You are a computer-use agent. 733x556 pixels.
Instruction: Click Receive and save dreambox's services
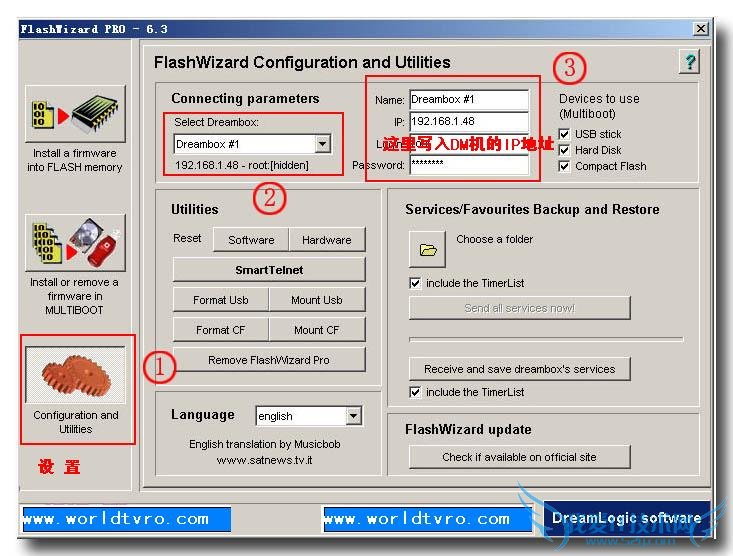tap(519, 369)
